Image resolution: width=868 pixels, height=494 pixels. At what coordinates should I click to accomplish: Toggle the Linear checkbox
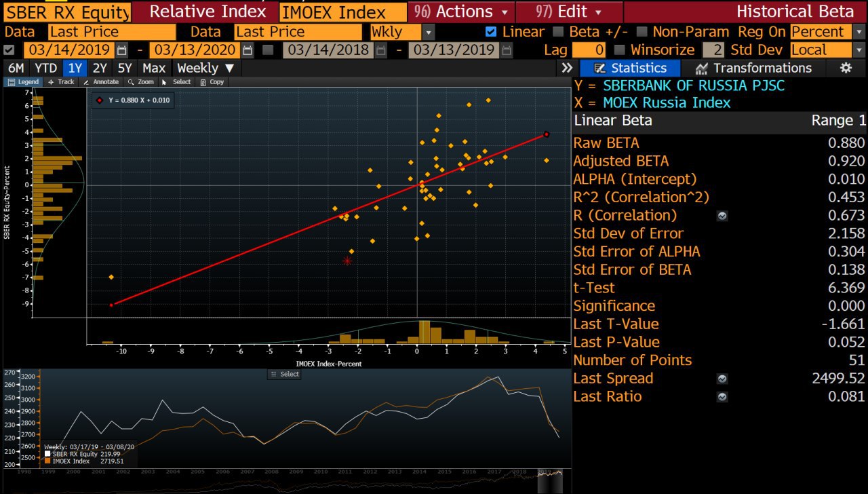click(492, 31)
